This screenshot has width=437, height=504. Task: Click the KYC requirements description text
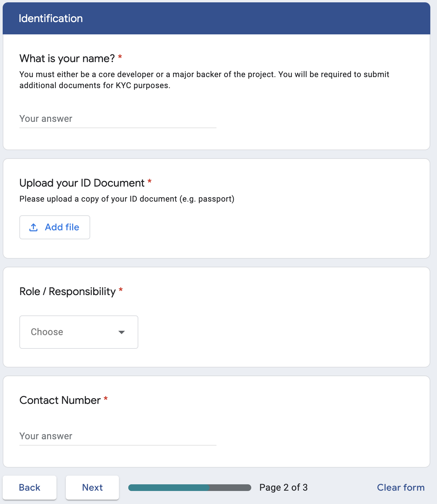coord(204,80)
